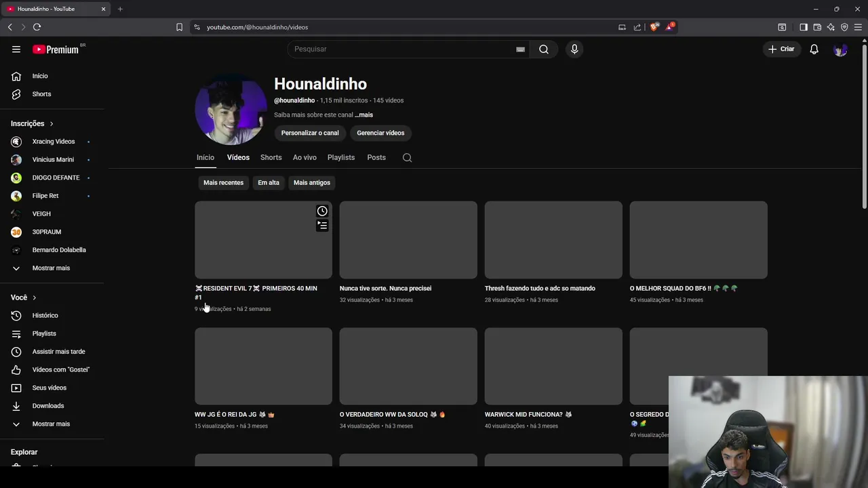Activate voice search microphone
The image size is (868, 488).
coord(574,49)
